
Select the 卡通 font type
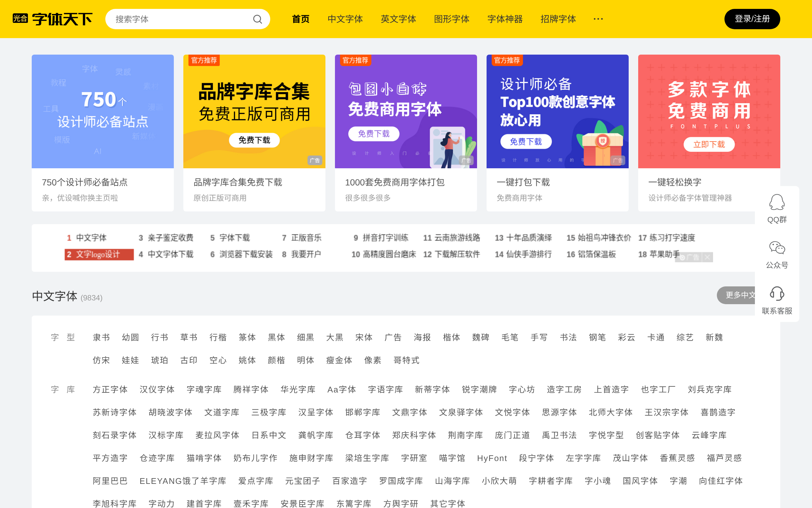tap(656, 337)
